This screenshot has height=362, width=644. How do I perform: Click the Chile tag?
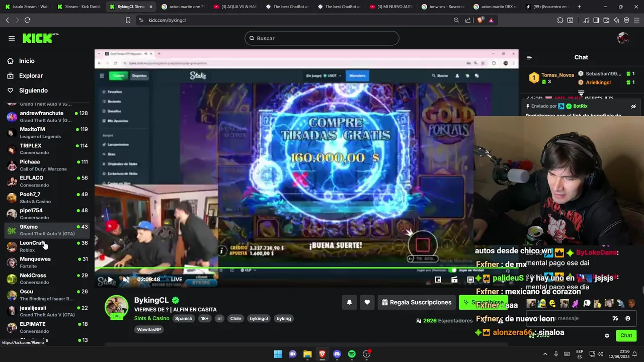(235, 318)
